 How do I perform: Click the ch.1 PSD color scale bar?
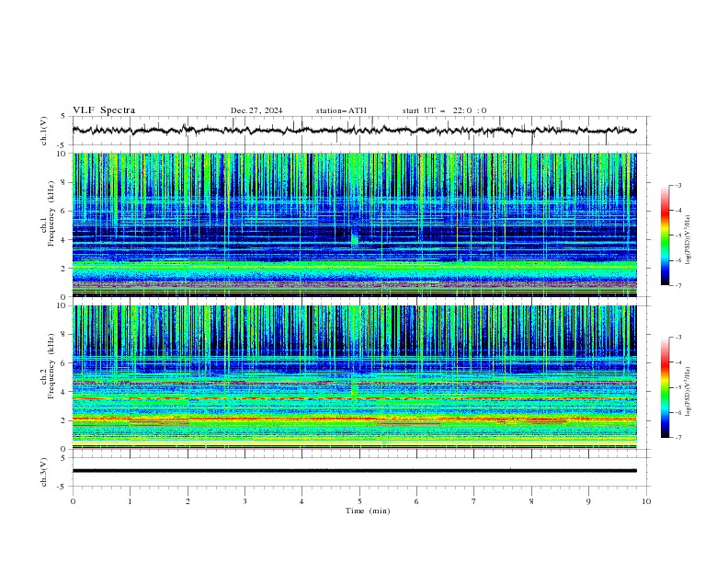click(665, 236)
